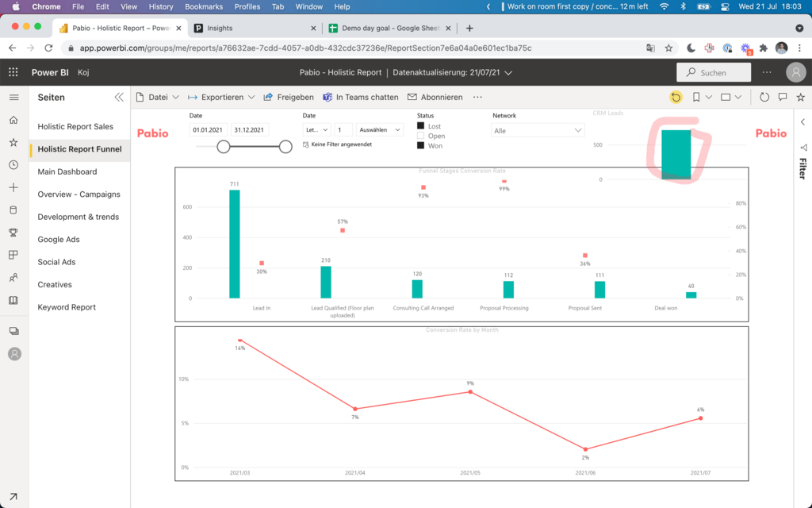Screen dimensions: 812x508
Task: Refresh the report visuals
Action: click(x=764, y=97)
